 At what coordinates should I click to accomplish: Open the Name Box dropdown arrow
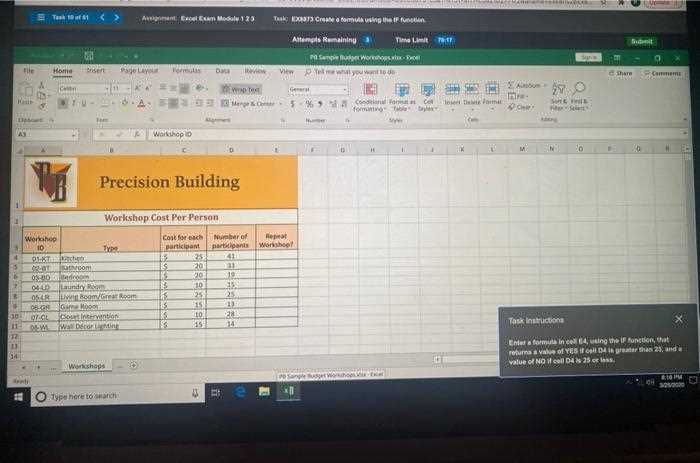coord(74,134)
